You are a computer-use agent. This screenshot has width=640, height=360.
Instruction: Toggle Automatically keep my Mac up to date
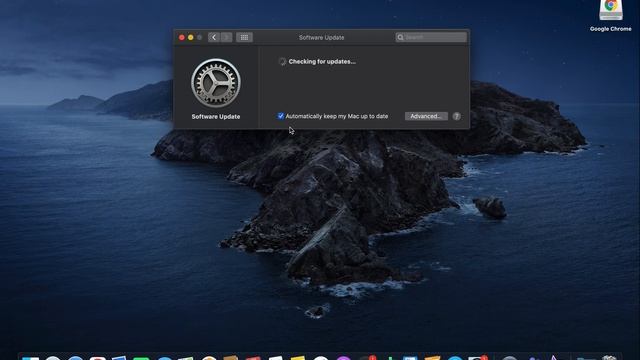(x=281, y=116)
